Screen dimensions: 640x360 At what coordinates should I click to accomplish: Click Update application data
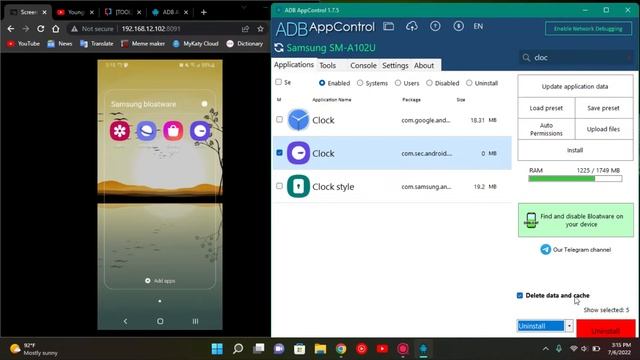575,86
